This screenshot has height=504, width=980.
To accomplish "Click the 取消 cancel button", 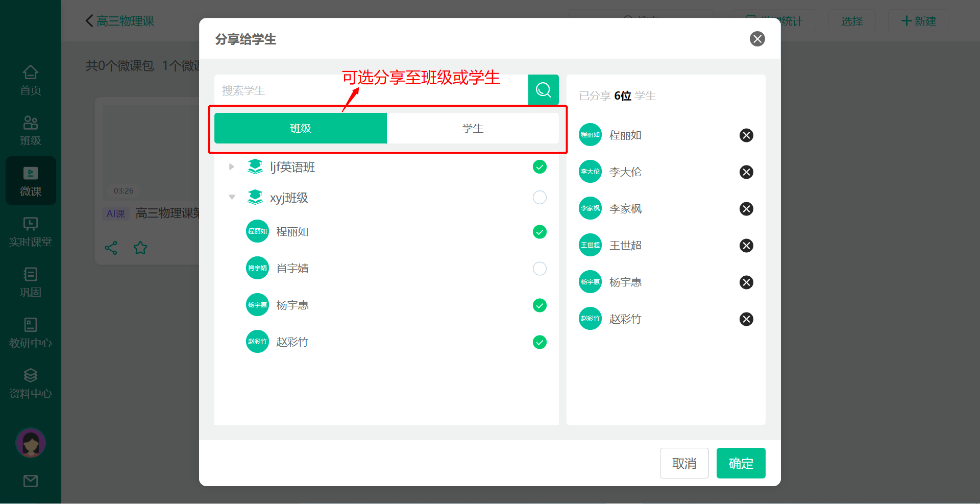I will click(x=684, y=463).
